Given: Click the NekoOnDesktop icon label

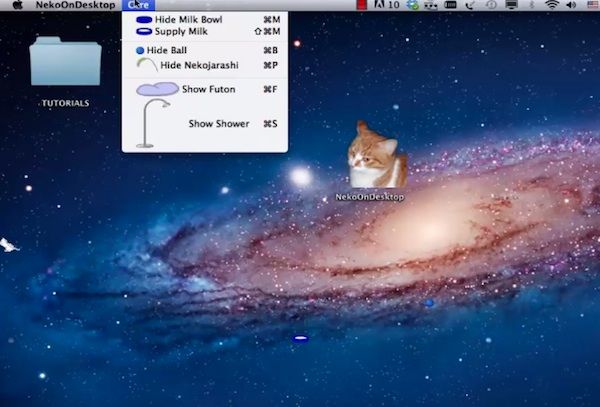Looking at the screenshot, I should [x=370, y=197].
